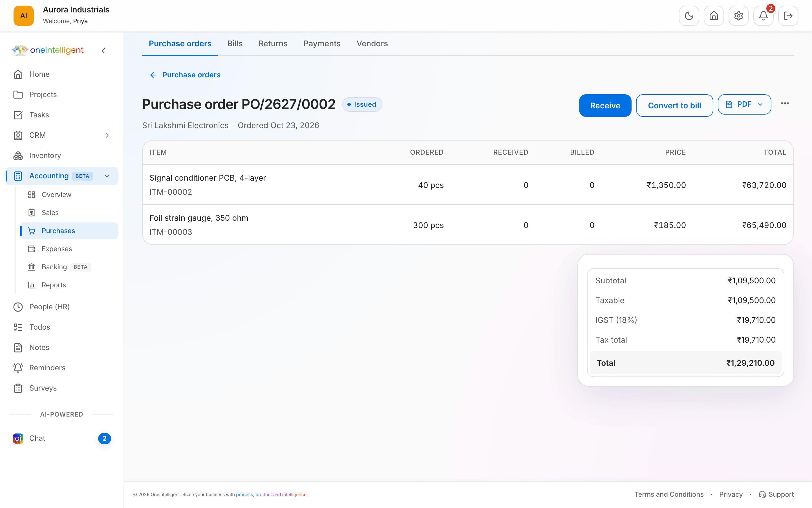Open Surveys in sidebar
This screenshot has width=812, height=508.
click(x=62, y=388)
